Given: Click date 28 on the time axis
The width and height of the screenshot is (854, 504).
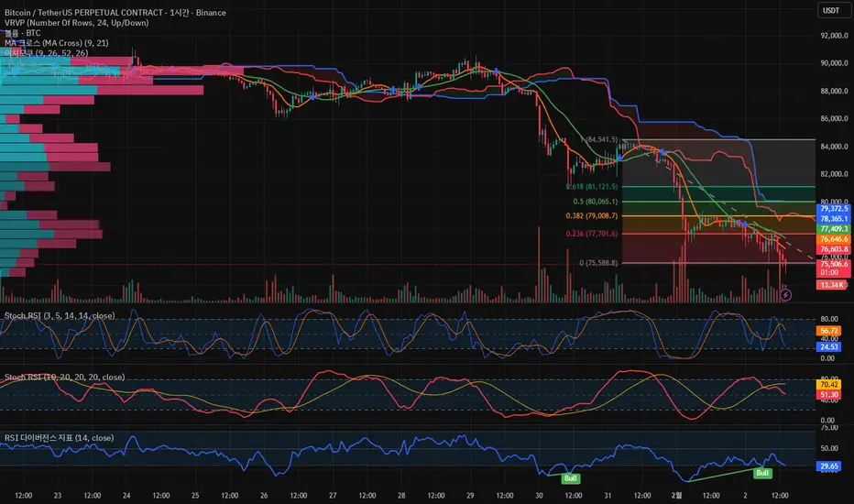Looking at the screenshot, I should (401, 495).
